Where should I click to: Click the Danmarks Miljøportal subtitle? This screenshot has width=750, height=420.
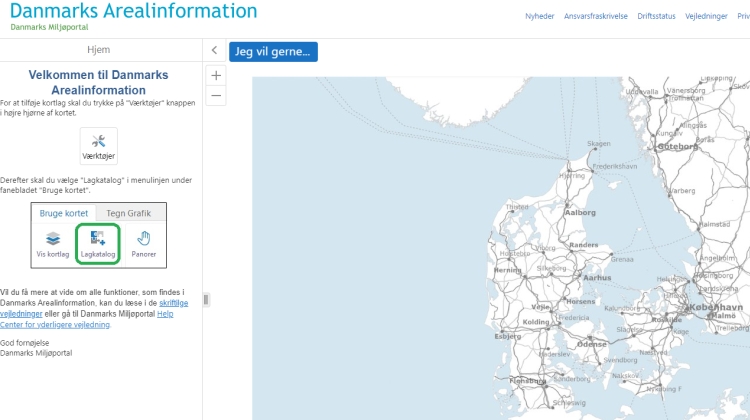[x=49, y=27]
